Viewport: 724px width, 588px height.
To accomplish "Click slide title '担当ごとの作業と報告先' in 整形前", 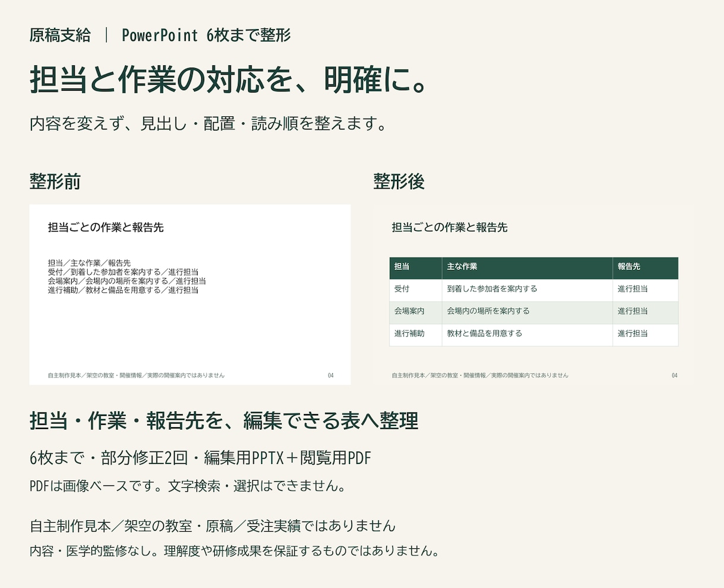I will tap(106, 227).
